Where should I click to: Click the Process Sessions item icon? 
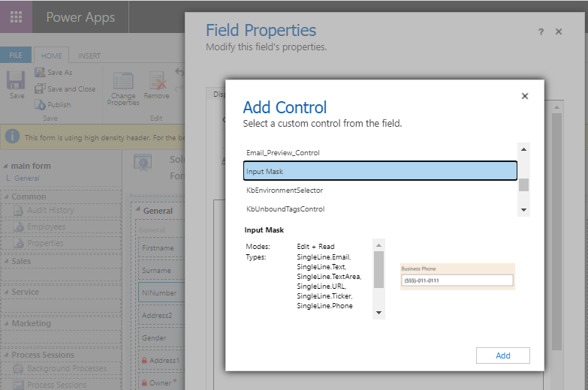(x=18, y=385)
